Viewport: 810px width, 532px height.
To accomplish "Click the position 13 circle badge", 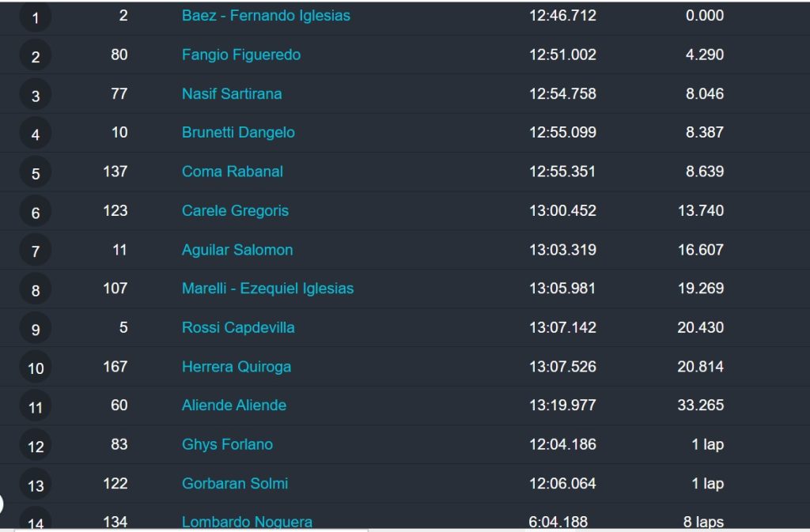I will 35,485.
